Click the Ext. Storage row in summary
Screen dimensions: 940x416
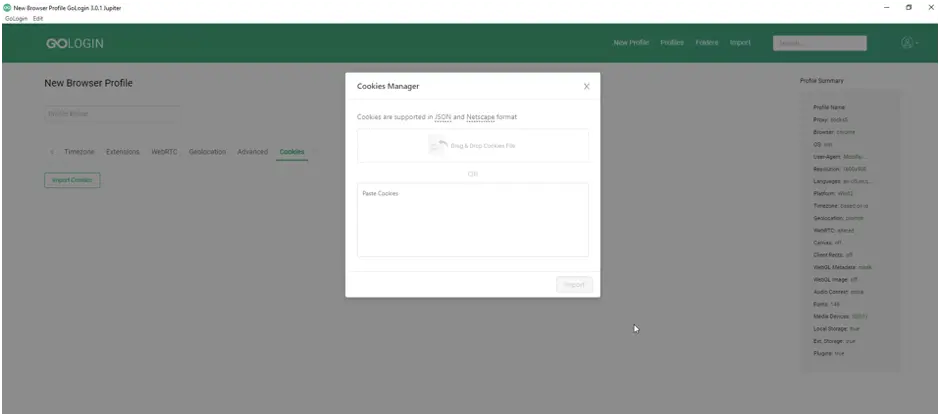tap(834, 341)
